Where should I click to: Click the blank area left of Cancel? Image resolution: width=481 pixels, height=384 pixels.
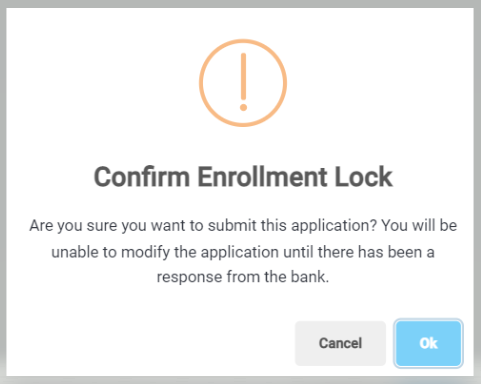tap(150, 343)
